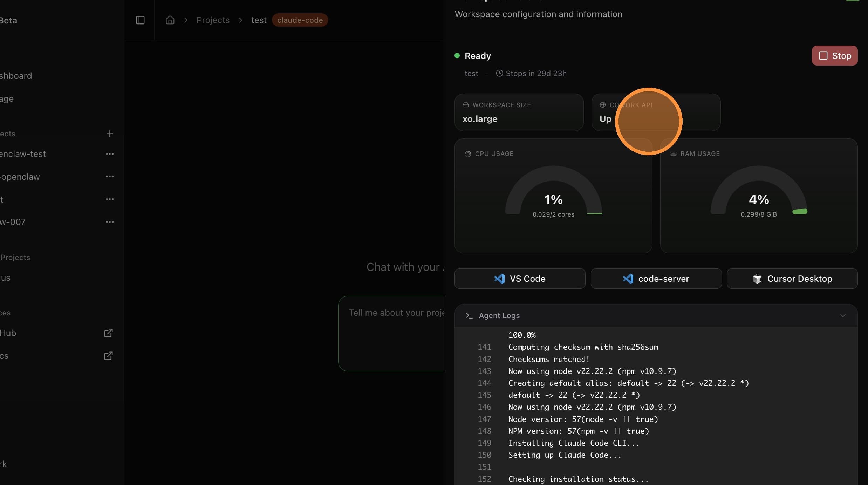The image size is (868, 485).
Task: Open workspace in code-server
Action: click(656, 279)
